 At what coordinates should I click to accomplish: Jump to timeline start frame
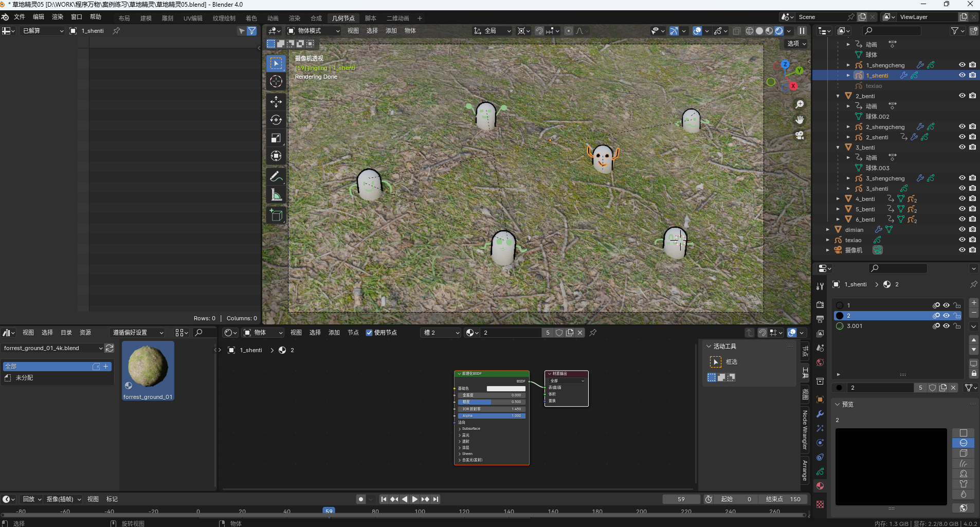tap(384, 499)
